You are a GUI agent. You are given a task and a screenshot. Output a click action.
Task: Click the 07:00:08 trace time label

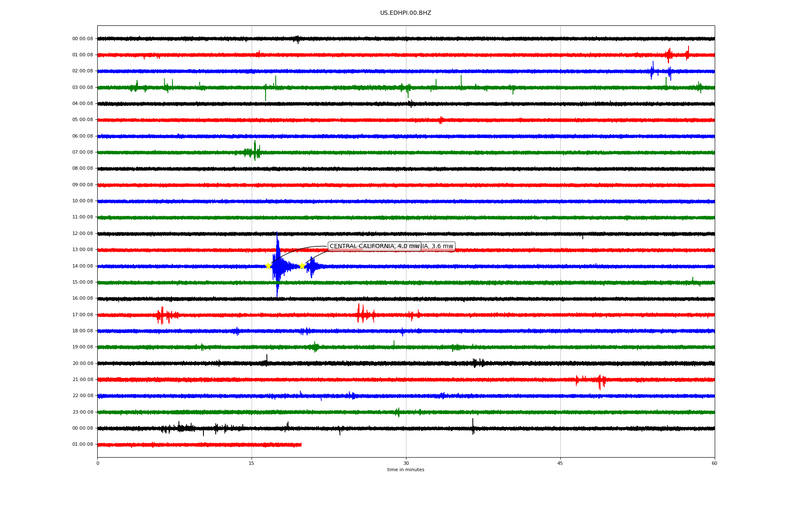coord(82,152)
